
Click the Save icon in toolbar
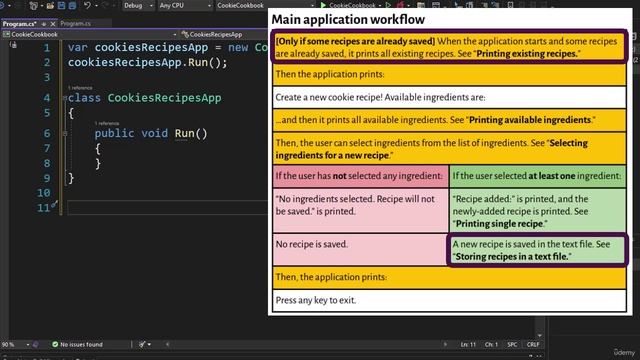(61, 5)
